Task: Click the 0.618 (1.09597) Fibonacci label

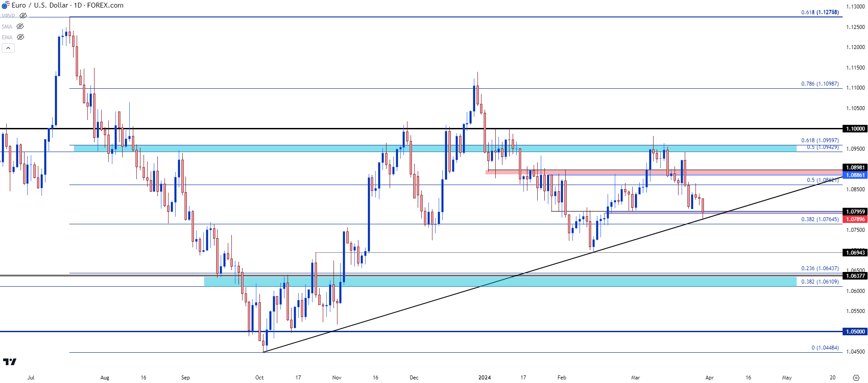Action: [820, 140]
